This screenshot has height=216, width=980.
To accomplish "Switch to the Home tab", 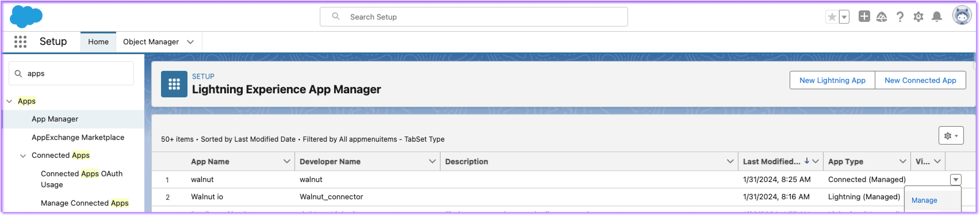I will coord(98,42).
